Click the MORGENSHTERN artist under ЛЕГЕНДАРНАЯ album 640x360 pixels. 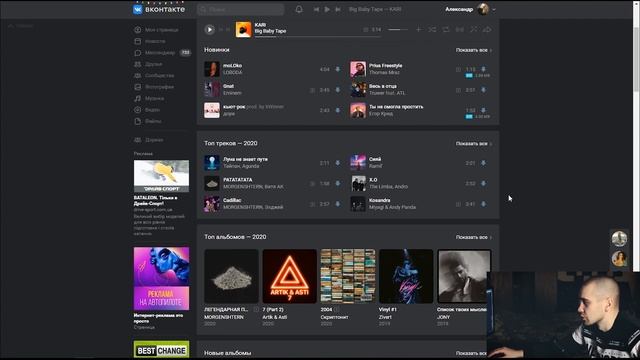(224, 317)
